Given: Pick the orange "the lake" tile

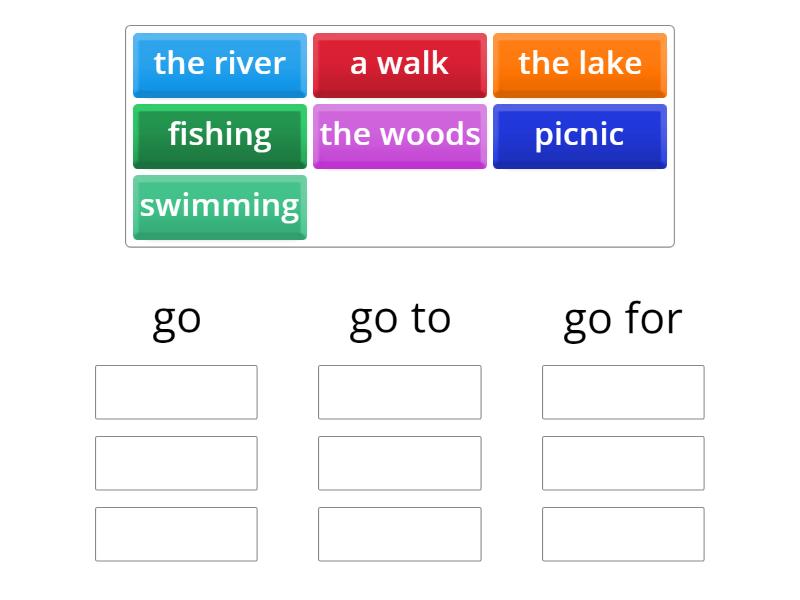Looking at the screenshot, I should click(580, 64).
